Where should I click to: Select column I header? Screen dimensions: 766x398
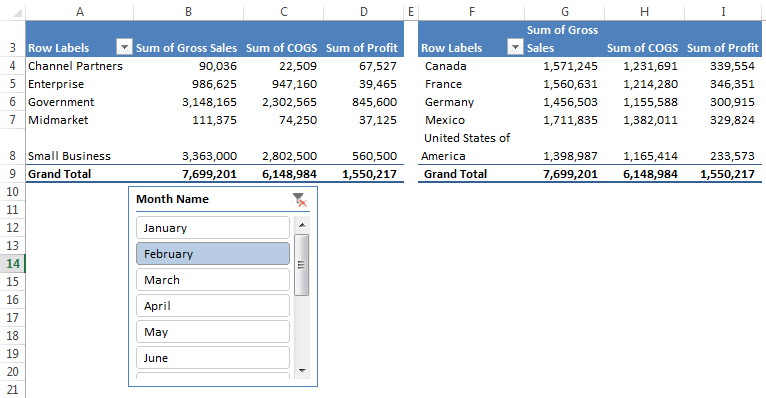click(x=723, y=12)
